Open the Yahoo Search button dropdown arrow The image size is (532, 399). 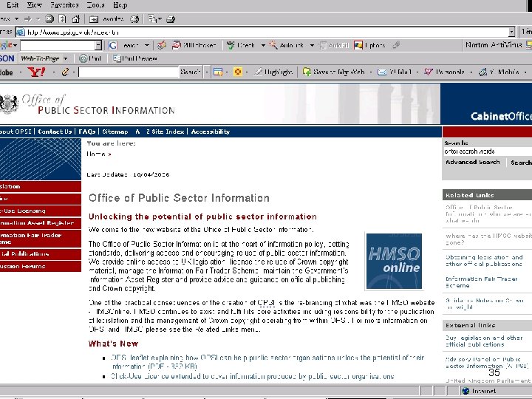click(207, 72)
